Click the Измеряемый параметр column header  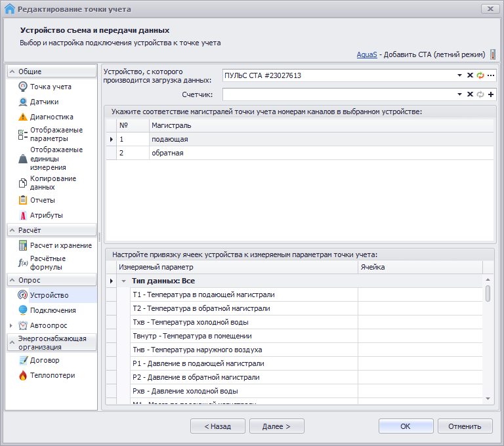237,267
